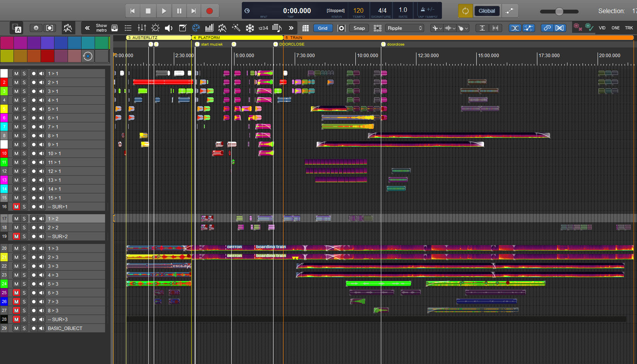Toggle the yellow loop repeat button
The image size is (637, 364).
coord(465,11)
